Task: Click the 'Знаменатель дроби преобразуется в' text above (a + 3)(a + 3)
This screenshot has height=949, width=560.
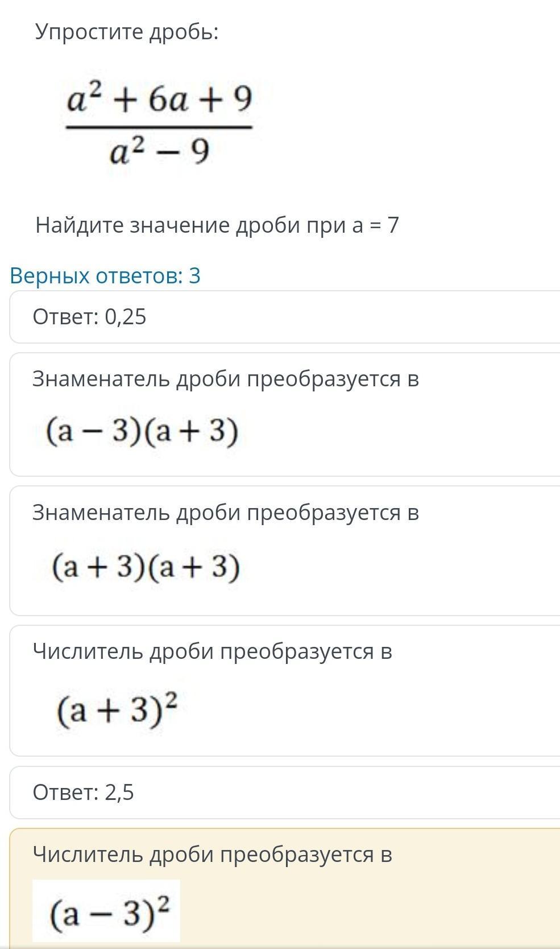Action: tap(226, 513)
